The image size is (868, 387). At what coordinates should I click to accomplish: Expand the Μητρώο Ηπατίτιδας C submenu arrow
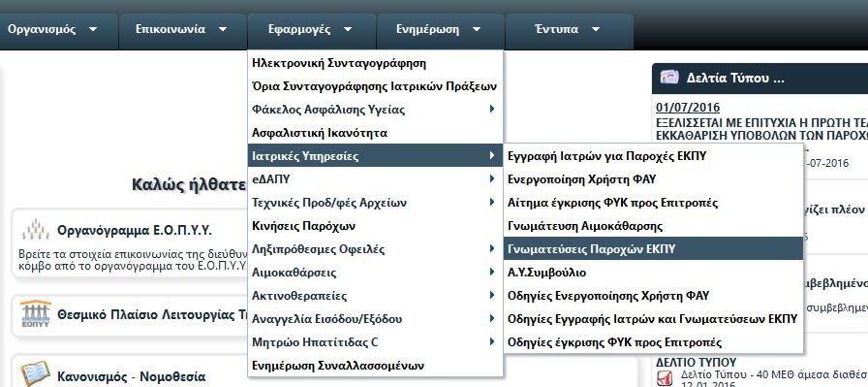(491, 342)
